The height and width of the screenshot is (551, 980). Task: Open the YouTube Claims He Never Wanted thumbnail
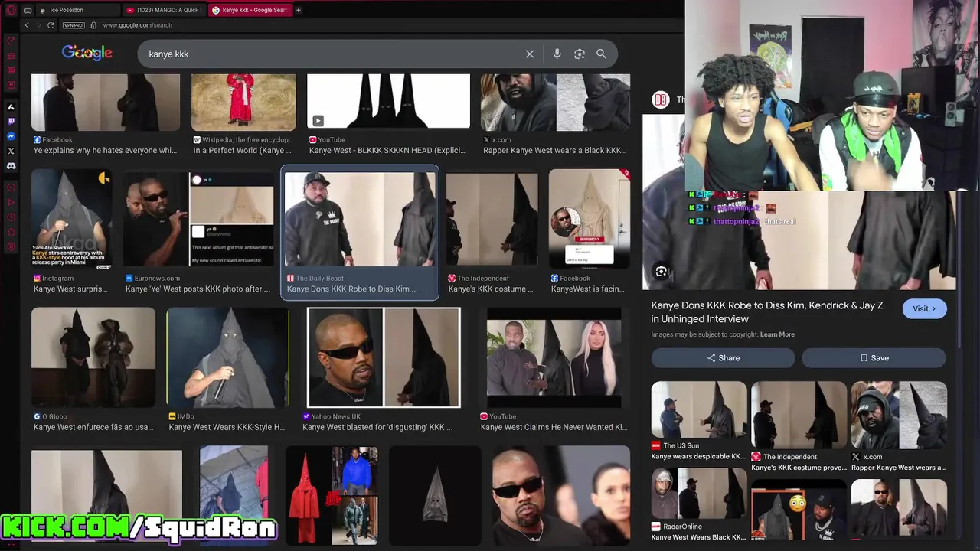(554, 357)
